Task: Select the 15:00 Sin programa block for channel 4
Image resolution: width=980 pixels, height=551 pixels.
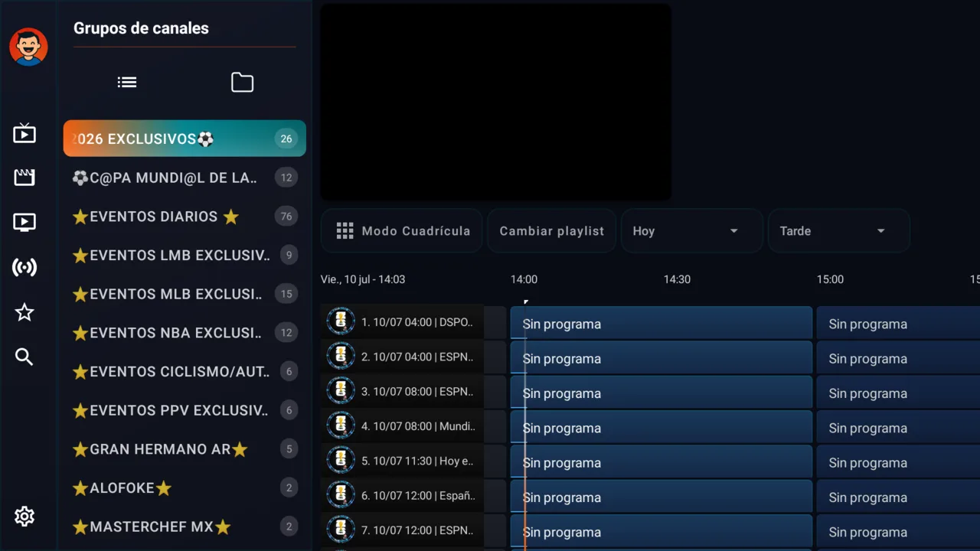Action: coord(898,428)
